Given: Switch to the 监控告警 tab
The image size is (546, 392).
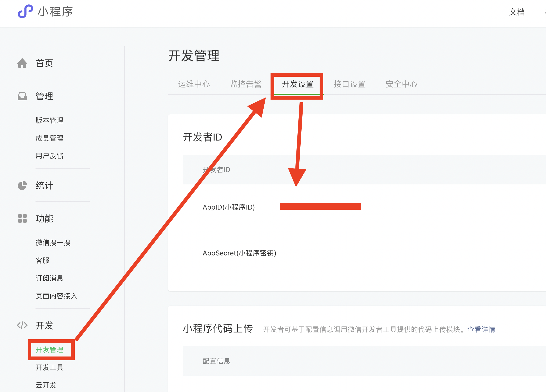Looking at the screenshot, I should click(x=246, y=84).
